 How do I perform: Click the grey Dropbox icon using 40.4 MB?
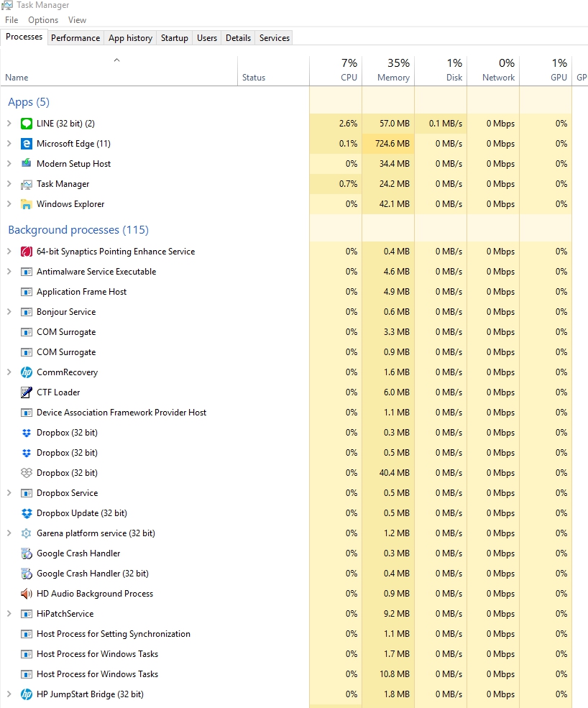[x=27, y=473]
